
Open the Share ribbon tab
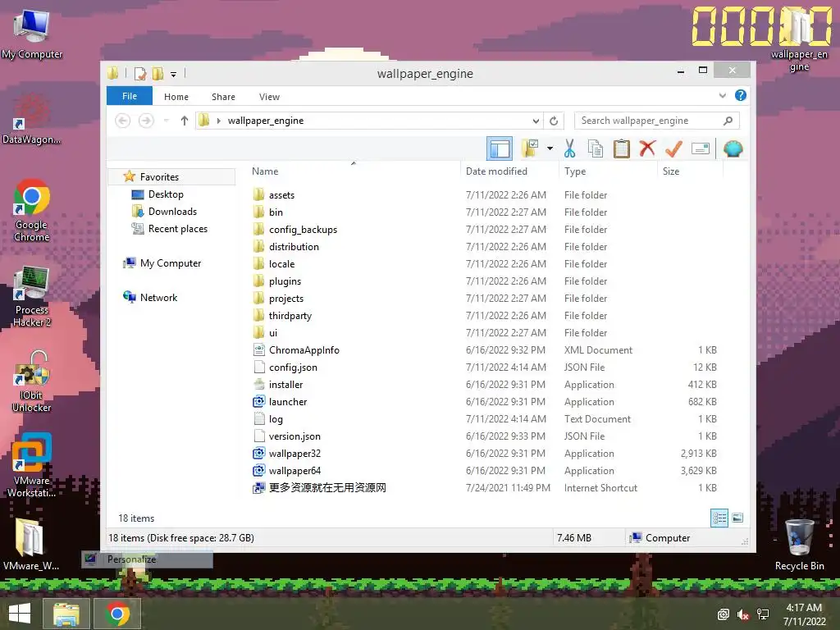click(223, 97)
